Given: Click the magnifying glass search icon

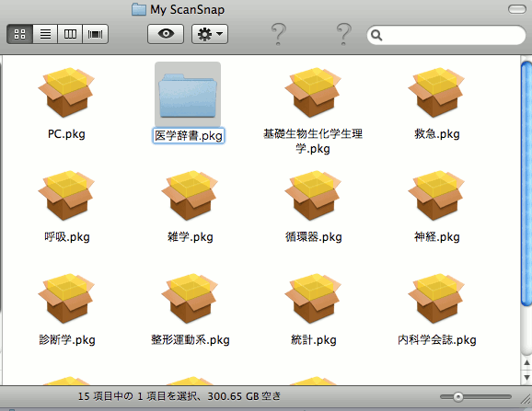Looking at the screenshot, I should (x=376, y=35).
